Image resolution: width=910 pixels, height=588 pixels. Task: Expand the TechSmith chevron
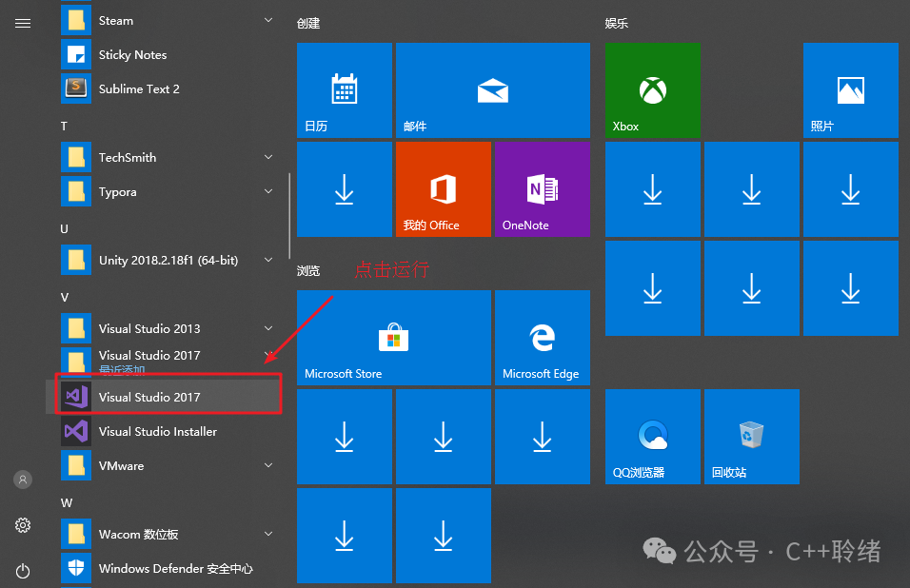click(x=268, y=157)
